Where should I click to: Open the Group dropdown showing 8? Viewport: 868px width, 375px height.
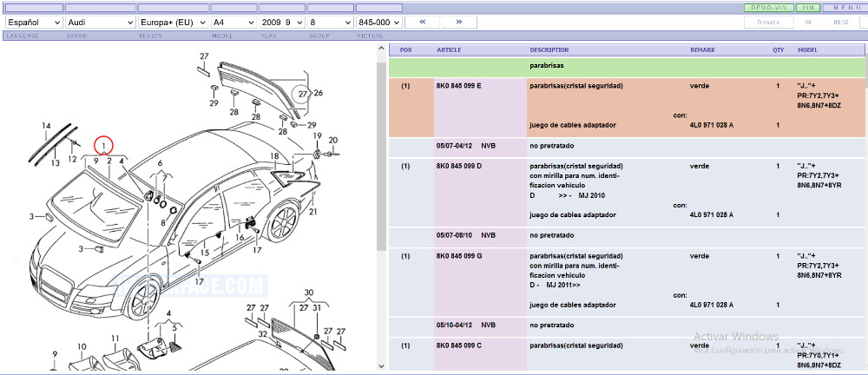(x=330, y=23)
